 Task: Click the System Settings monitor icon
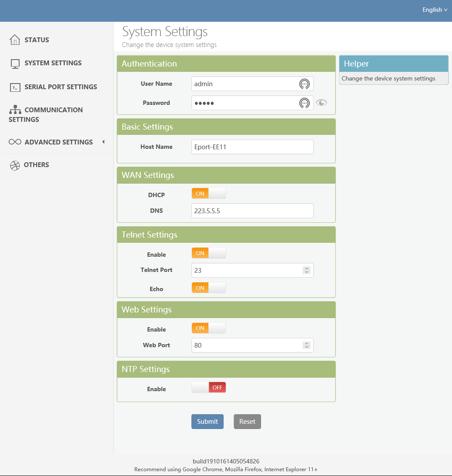(x=15, y=64)
